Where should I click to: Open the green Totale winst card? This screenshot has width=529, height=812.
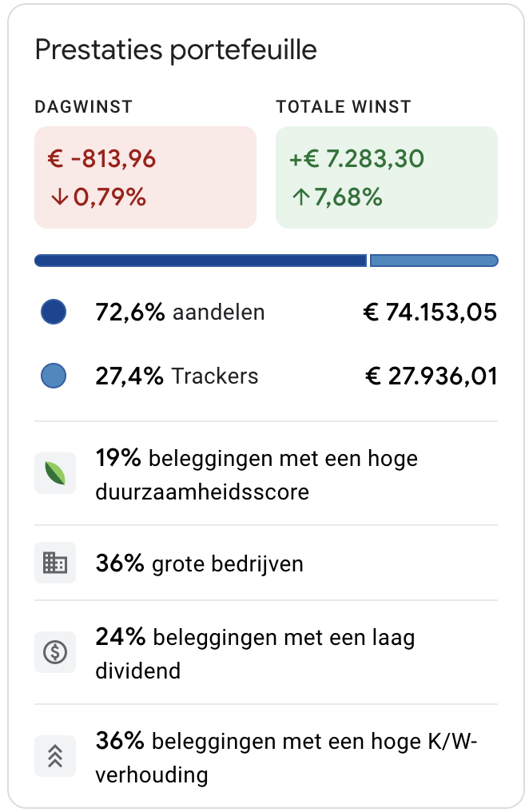pos(387,177)
